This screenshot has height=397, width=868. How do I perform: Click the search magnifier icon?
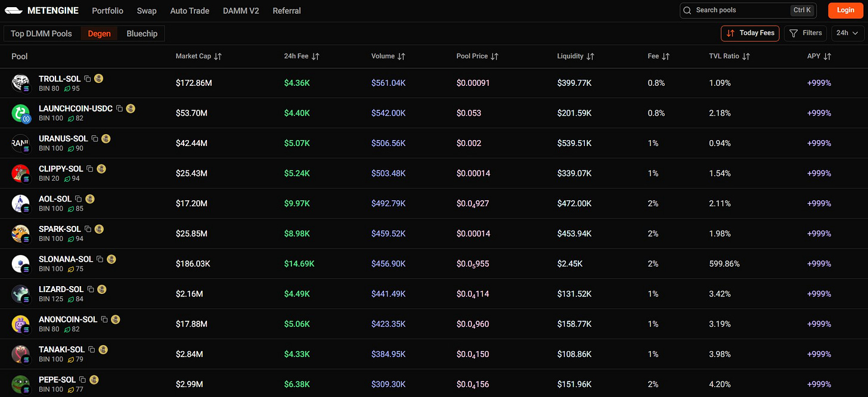tap(687, 10)
